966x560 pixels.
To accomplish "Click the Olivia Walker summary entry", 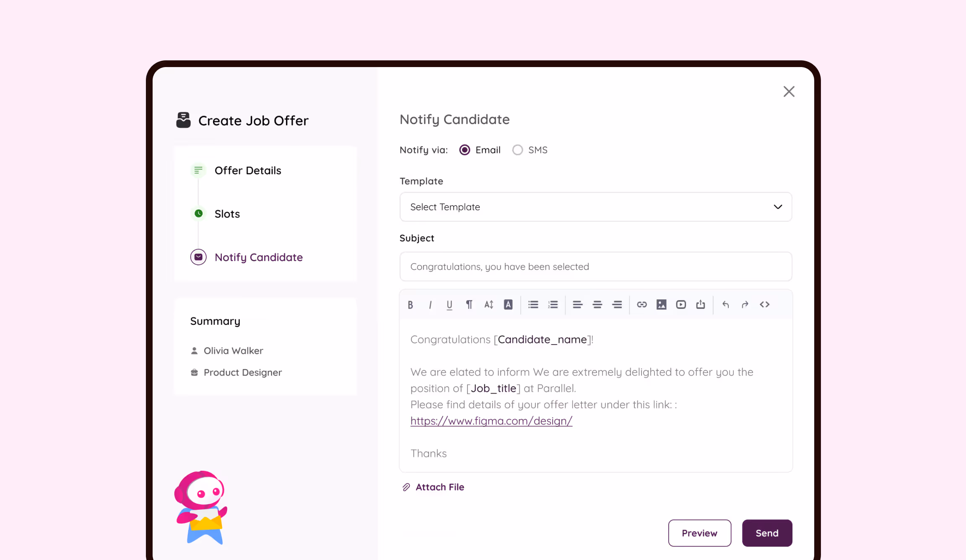I will [227, 351].
